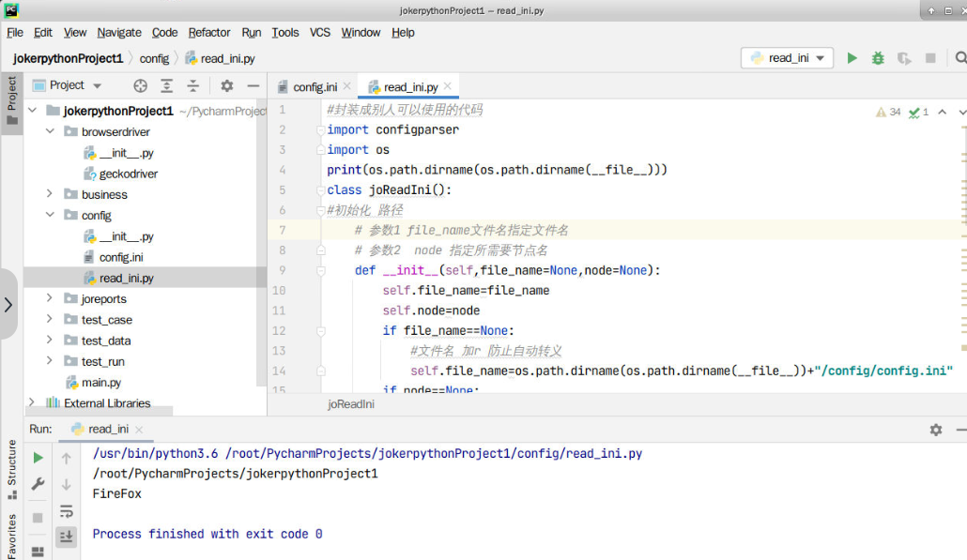
Task: Move up the stack trace arrow
Action: point(67,458)
